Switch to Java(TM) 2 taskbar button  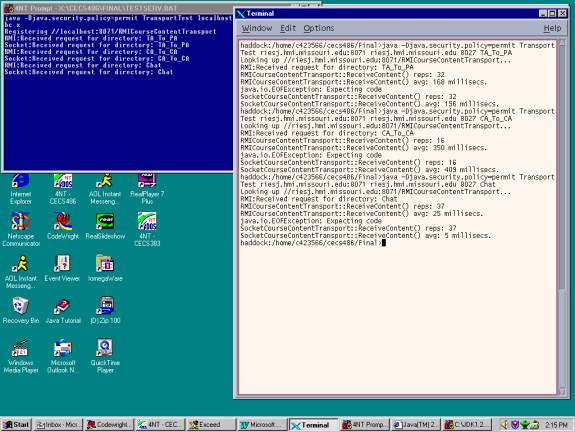pos(415,425)
